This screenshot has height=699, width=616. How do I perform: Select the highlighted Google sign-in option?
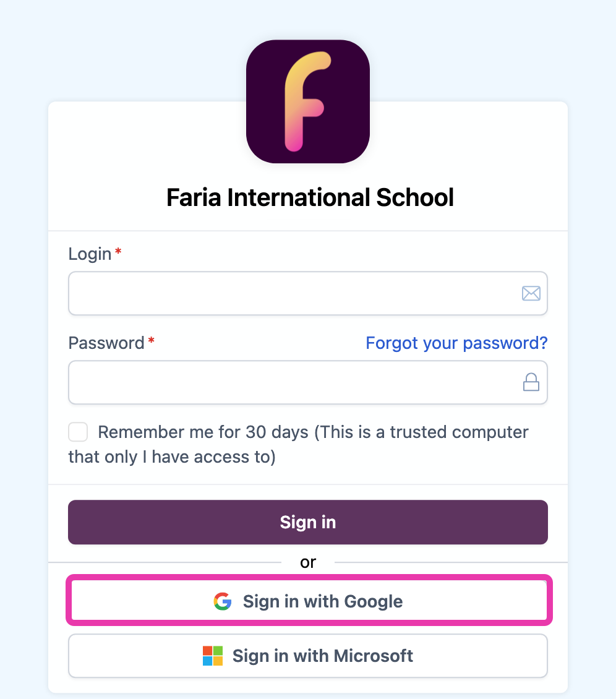308,601
